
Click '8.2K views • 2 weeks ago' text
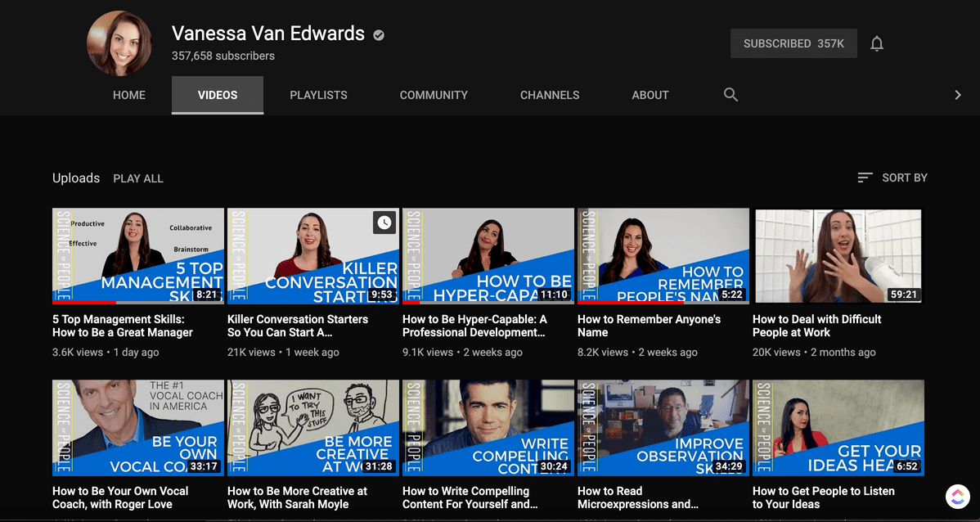point(637,353)
